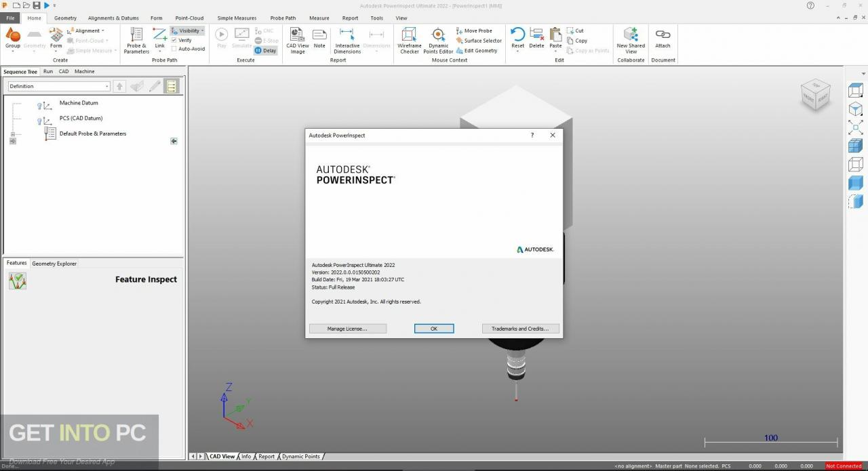The height and width of the screenshot is (471, 868).
Task: Click the Manage License button
Action: click(x=347, y=329)
